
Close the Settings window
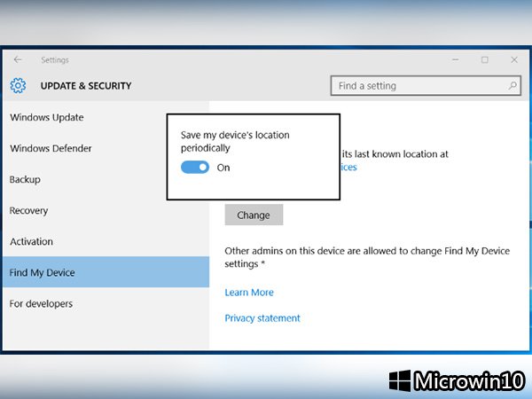[514, 59]
